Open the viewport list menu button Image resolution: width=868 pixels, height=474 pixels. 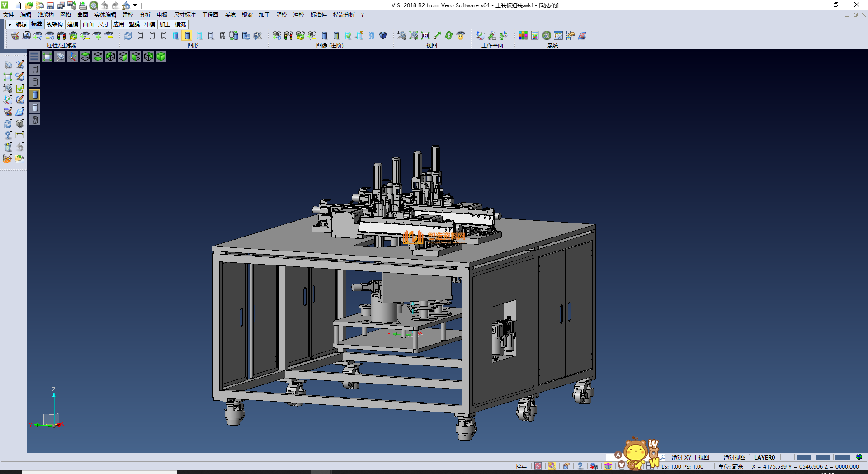tap(34, 57)
